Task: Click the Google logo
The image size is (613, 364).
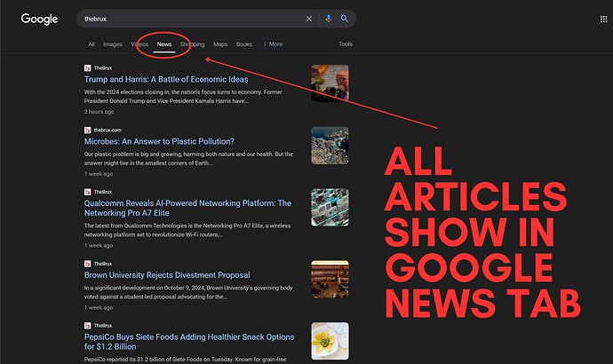Action: point(39,19)
